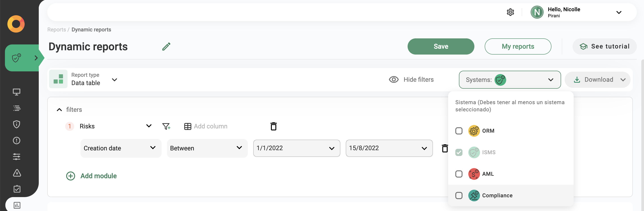Enable the Compliance system checkbox

pyautogui.click(x=459, y=196)
